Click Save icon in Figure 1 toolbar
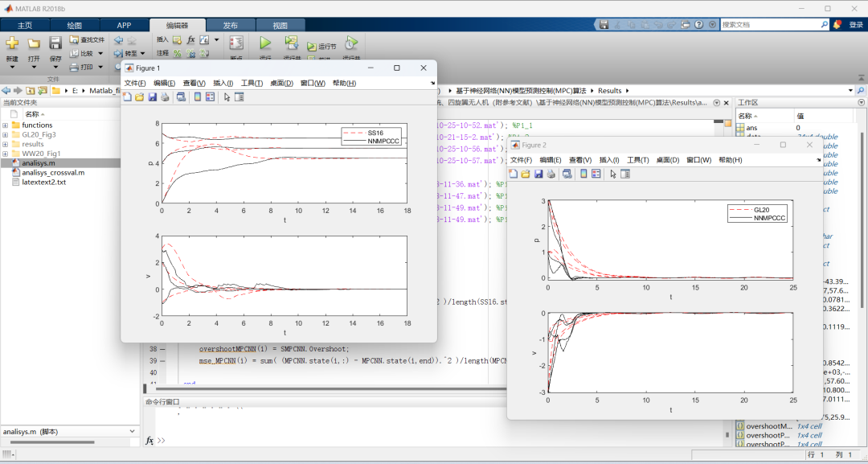The image size is (868, 464). [x=152, y=96]
